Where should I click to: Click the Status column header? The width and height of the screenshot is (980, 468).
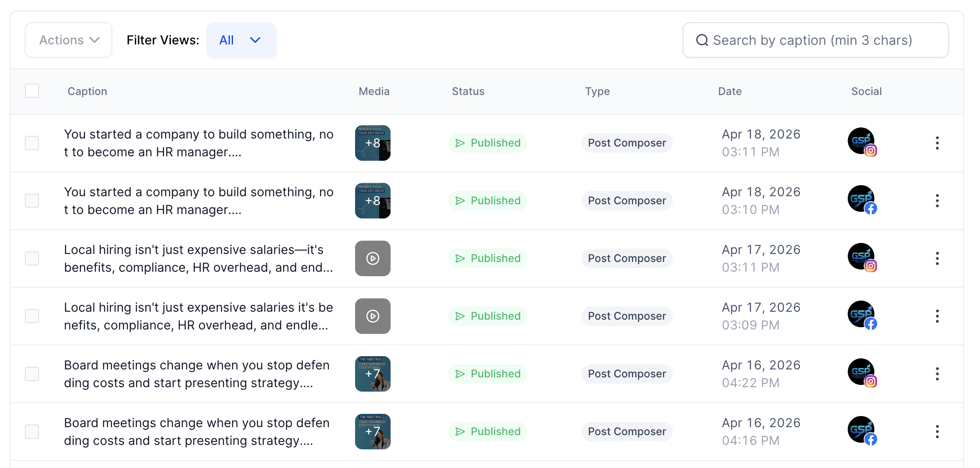[468, 91]
